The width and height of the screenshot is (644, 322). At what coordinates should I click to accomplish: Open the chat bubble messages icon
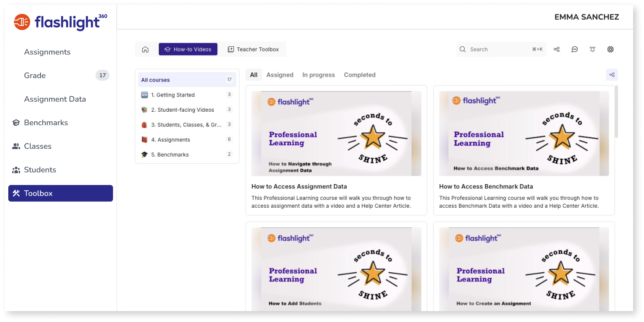point(575,49)
